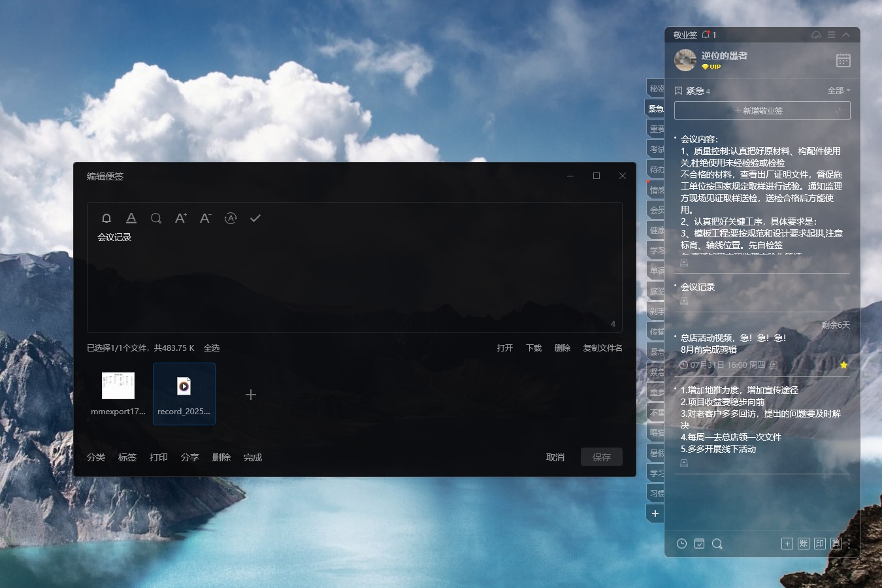Switch to the 暑假 category tab
Image resolution: width=882 pixels, height=588 pixels.
tap(655, 453)
